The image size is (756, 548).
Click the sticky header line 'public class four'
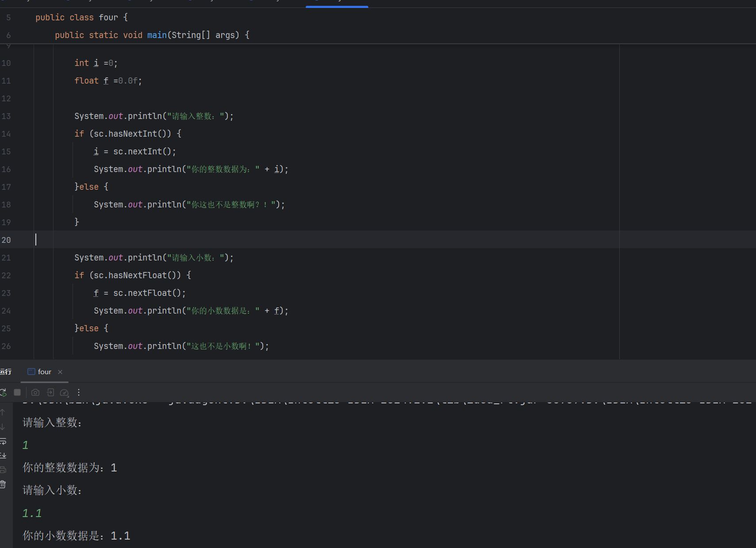81,17
